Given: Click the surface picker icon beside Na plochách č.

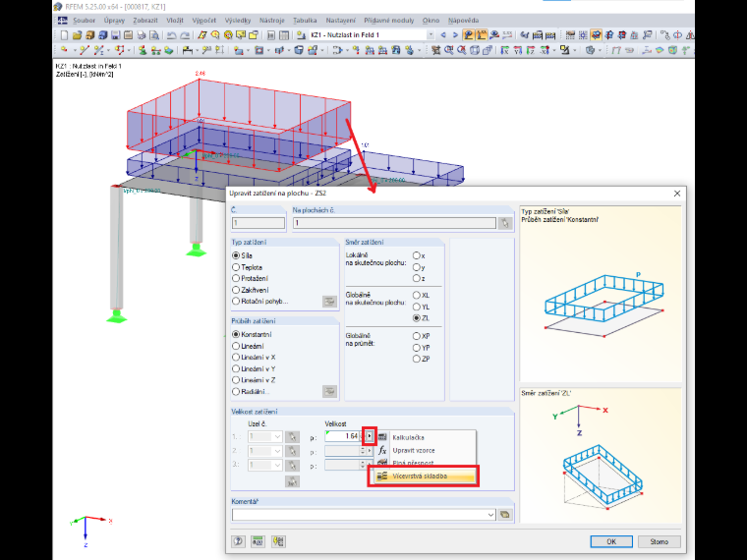Looking at the screenshot, I should coord(505,223).
